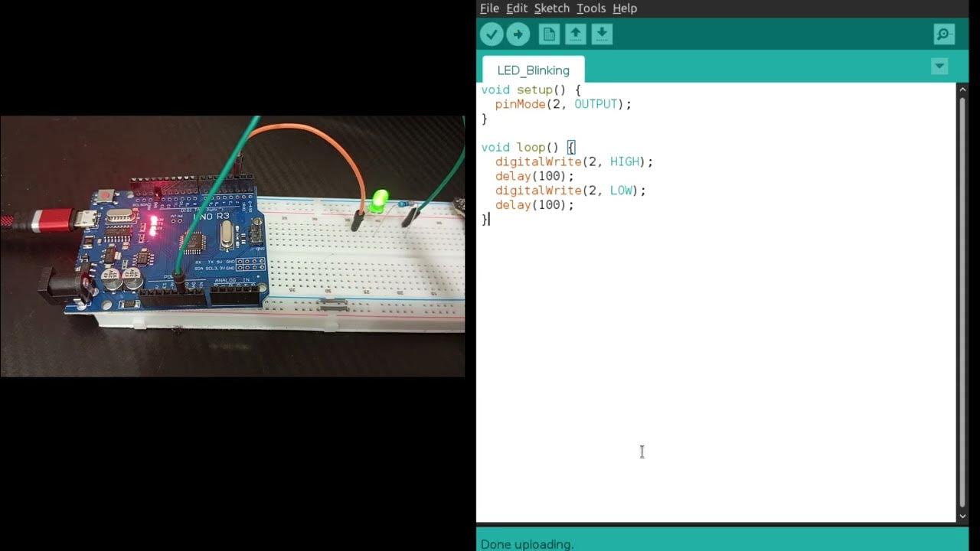Create a new sketch with the New icon

pos(549,34)
